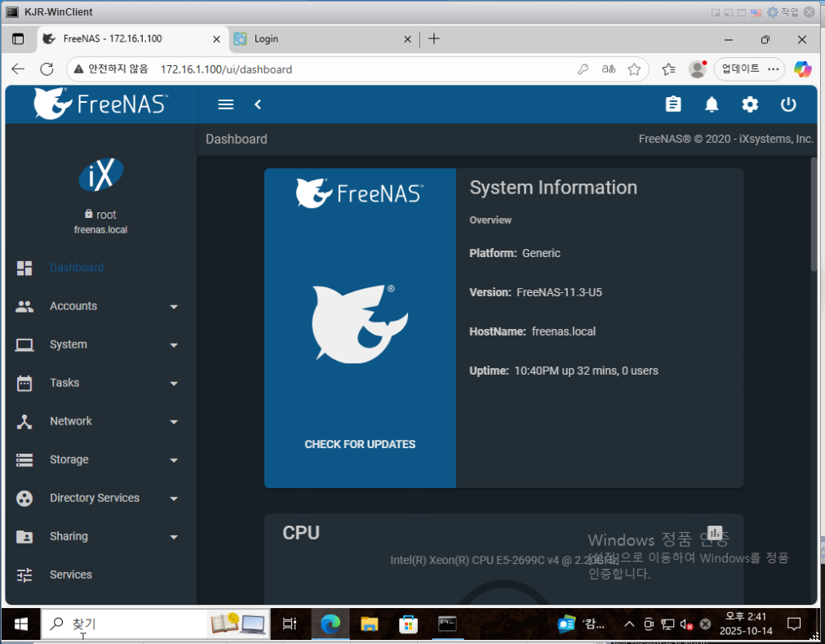825x644 pixels.
Task: Click the muted volume tray icon
Action: coord(686,624)
